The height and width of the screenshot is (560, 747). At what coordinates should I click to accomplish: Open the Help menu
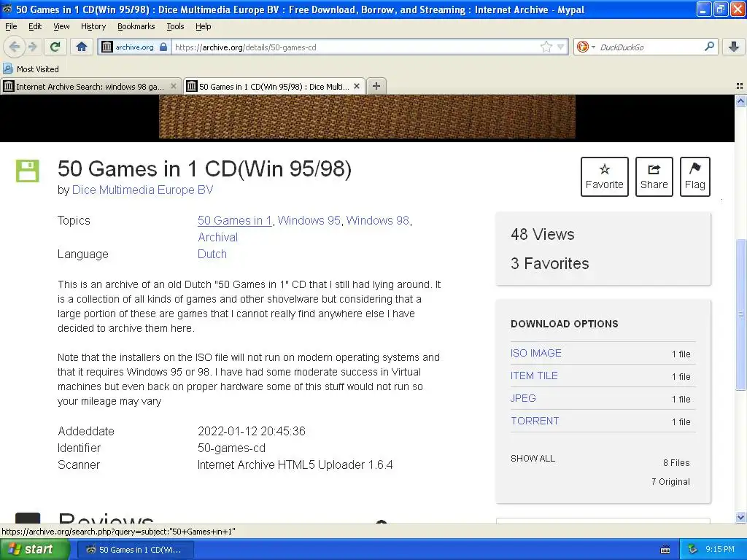coord(203,26)
